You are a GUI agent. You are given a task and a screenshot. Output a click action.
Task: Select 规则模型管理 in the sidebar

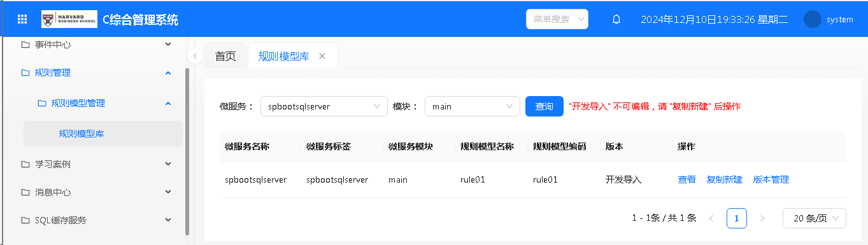tap(78, 103)
